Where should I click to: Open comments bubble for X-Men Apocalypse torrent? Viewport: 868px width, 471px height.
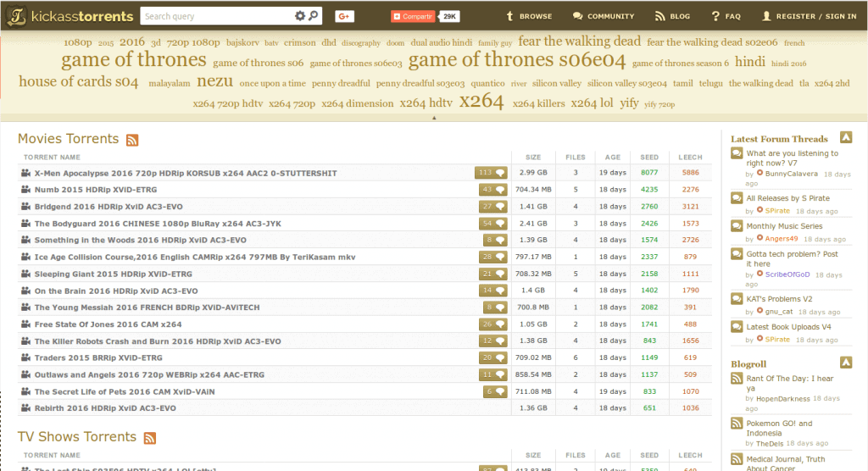[x=491, y=173]
